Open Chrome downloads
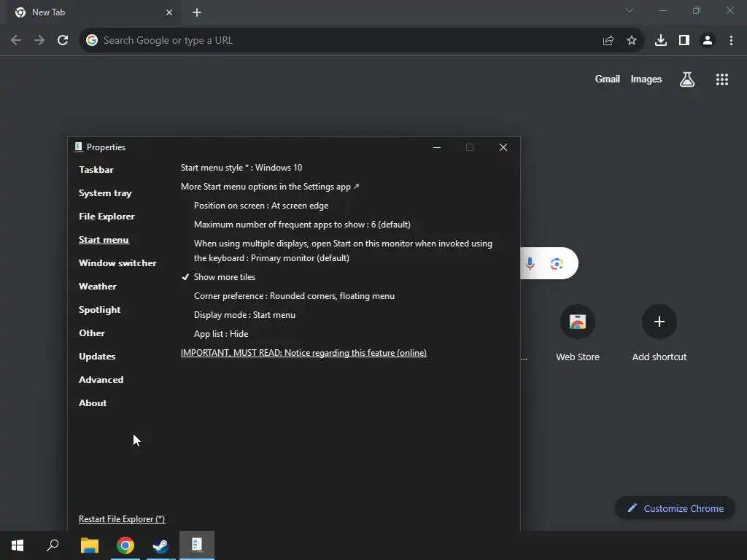The image size is (747, 560). [x=661, y=41]
